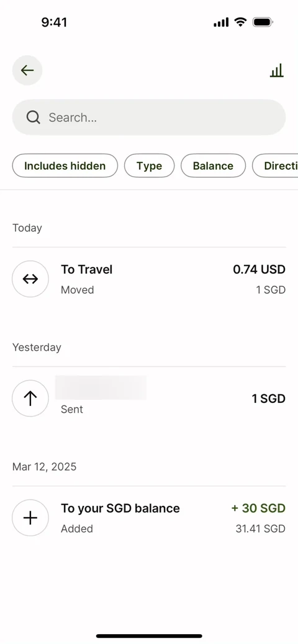Tap the home indicator bar

click(x=149, y=636)
